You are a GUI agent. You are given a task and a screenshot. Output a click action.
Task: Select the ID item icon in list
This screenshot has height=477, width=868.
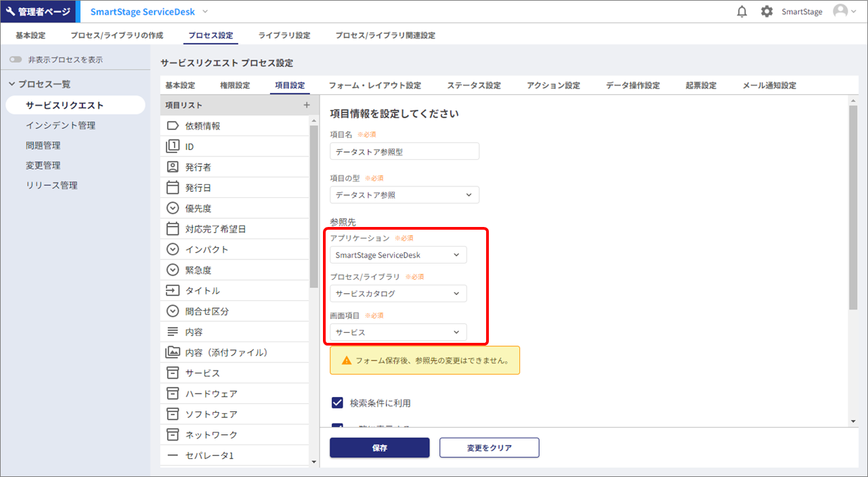point(173,146)
